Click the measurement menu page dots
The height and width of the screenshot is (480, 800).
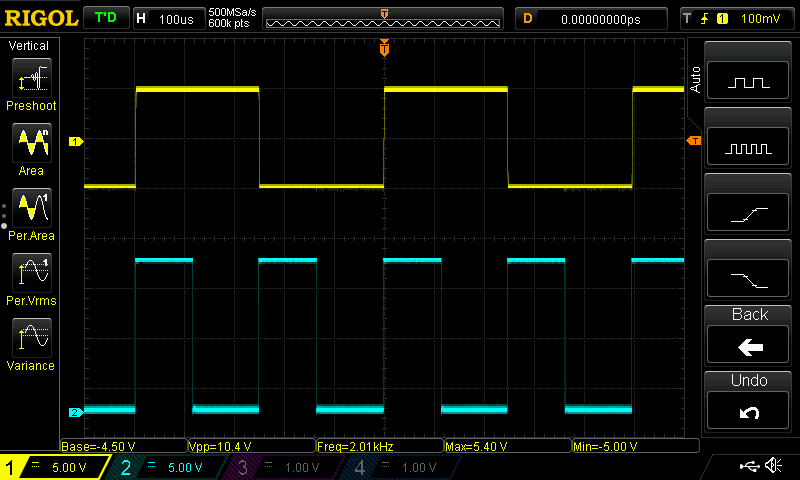4,216
